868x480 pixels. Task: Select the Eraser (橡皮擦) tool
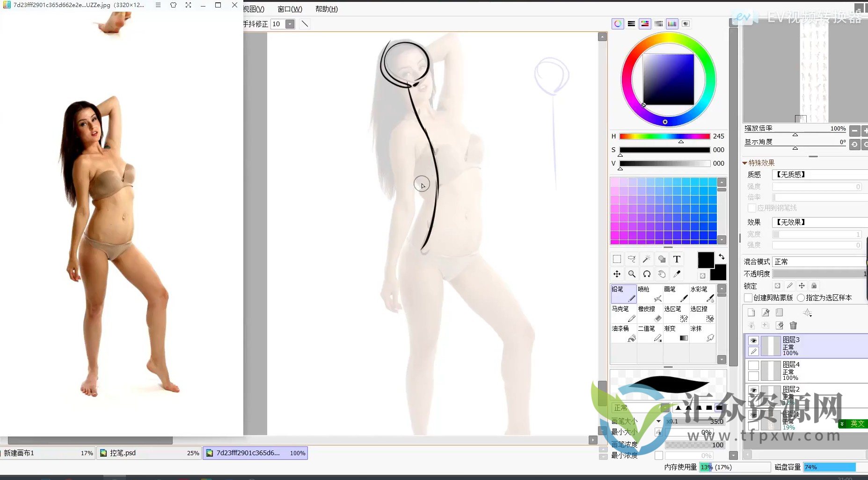[x=649, y=314]
